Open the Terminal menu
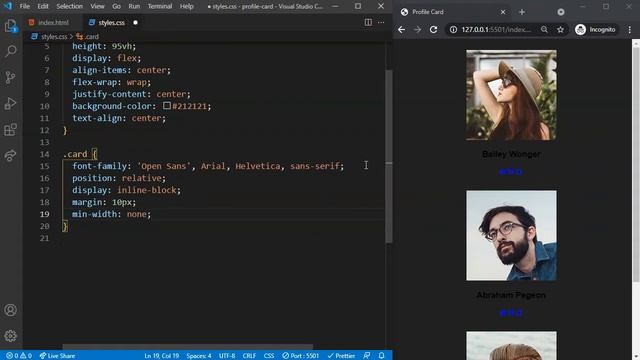The image size is (640, 360). [160, 6]
